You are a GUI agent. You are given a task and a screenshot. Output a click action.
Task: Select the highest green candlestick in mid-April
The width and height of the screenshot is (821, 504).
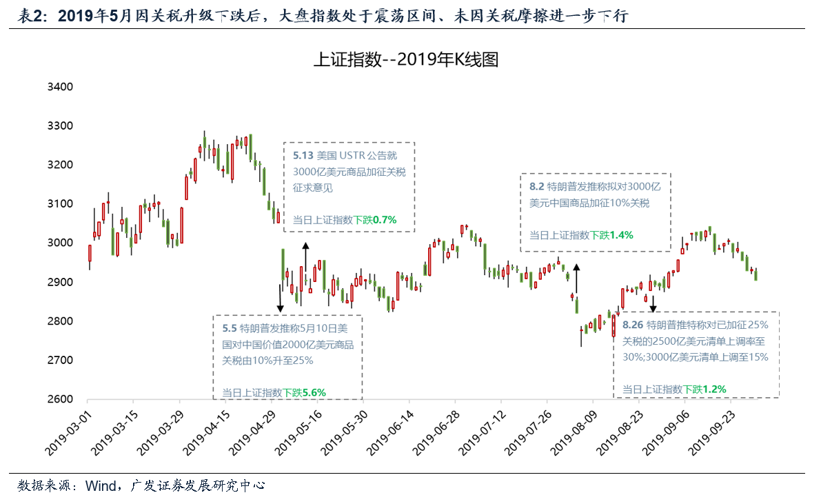point(205,145)
